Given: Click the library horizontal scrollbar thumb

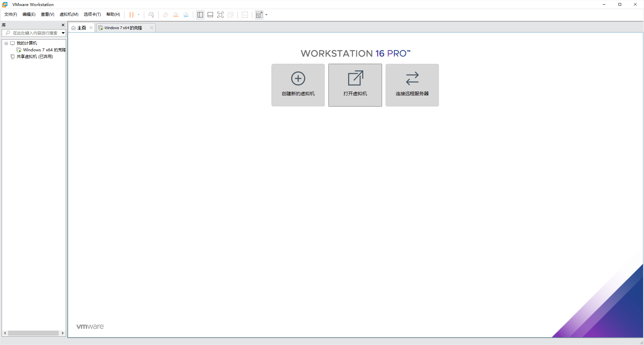Looking at the screenshot, I should [x=33, y=333].
